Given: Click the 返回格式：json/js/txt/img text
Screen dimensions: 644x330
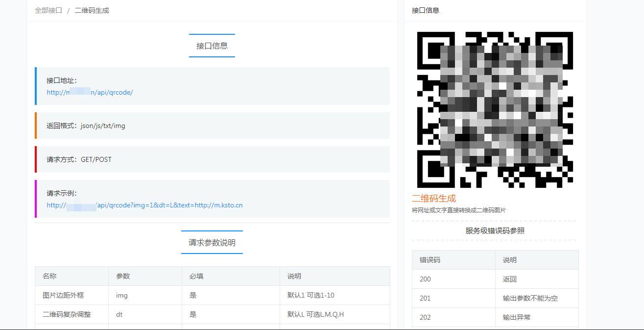Looking at the screenshot, I should coord(86,126).
